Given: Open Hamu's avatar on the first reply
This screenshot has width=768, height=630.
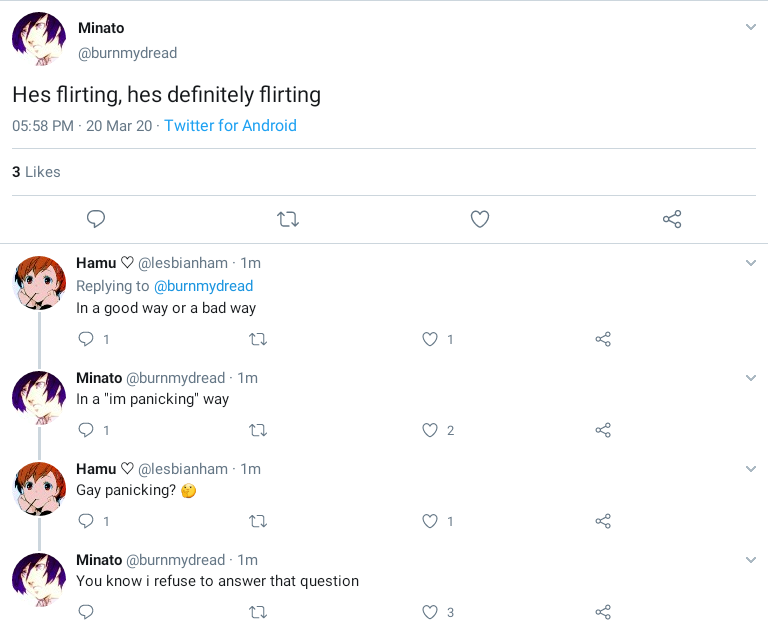Looking at the screenshot, I should pyautogui.click(x=38, y=282).
